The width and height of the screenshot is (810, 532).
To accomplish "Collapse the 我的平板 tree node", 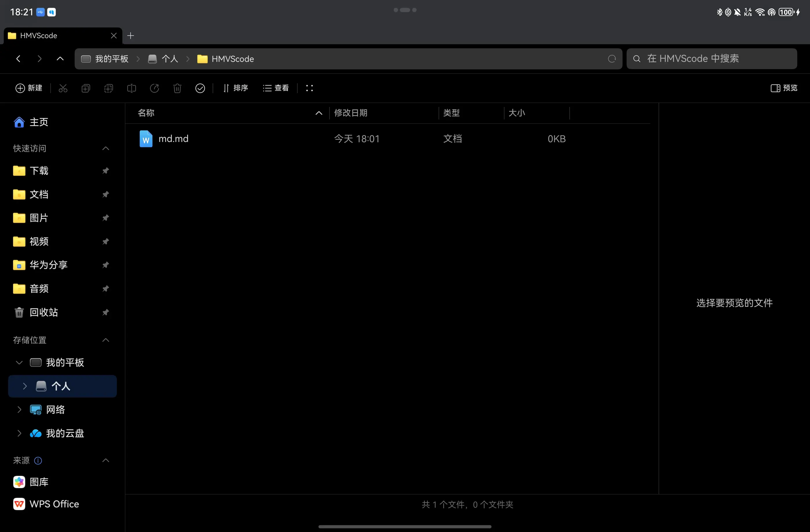I will pyautogui.click(x=19, y=363).
